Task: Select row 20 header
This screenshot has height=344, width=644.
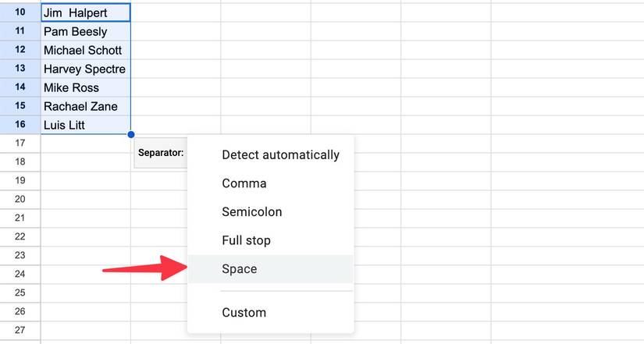Action: tap(20, 199)
